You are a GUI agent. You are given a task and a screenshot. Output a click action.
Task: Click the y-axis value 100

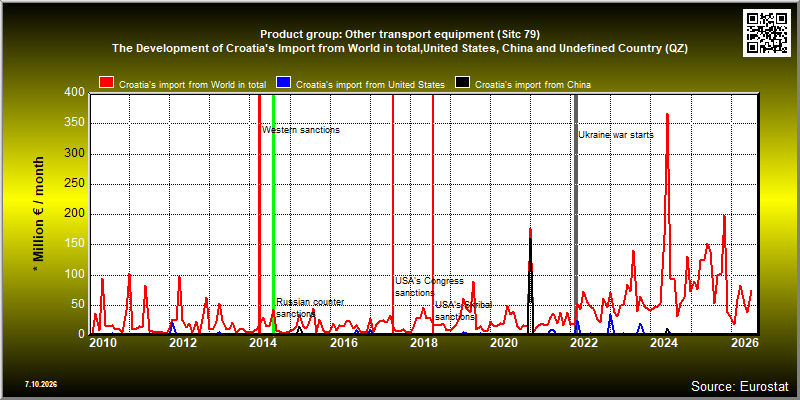click(x=74, y=276)
